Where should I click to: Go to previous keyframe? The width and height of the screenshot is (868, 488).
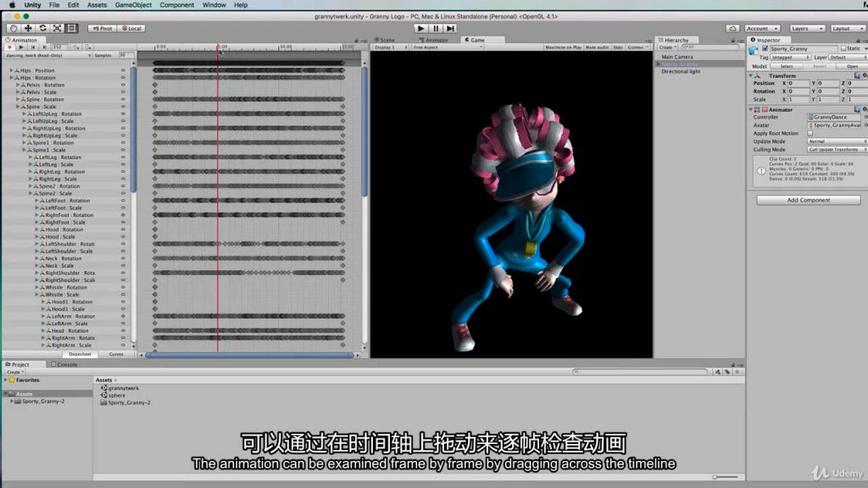(33, 47)
